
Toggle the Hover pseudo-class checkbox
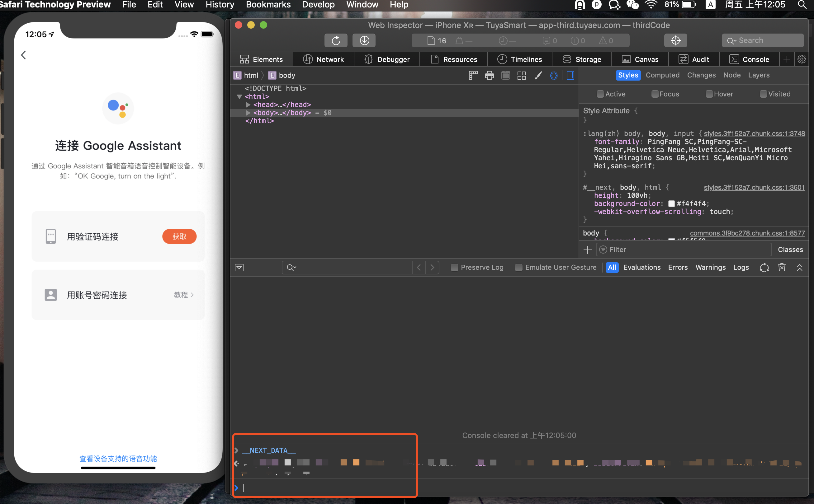pyautogui.click(x=709, y=94)
